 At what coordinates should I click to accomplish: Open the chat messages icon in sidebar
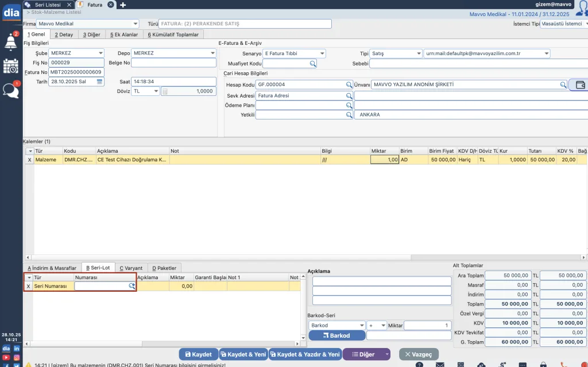pyautogui.click(x=11, y=91)
